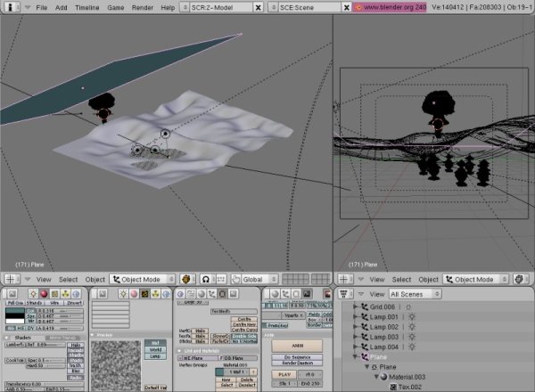
Task: Toggle the ZInvert material button
Action: click(x=74, y=303)
